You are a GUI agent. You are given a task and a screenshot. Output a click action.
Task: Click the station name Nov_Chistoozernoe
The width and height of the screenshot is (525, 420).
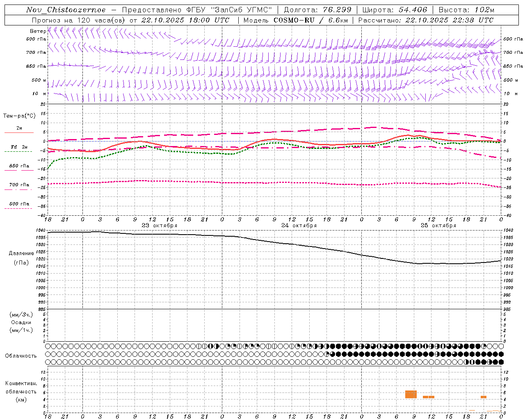66,10
